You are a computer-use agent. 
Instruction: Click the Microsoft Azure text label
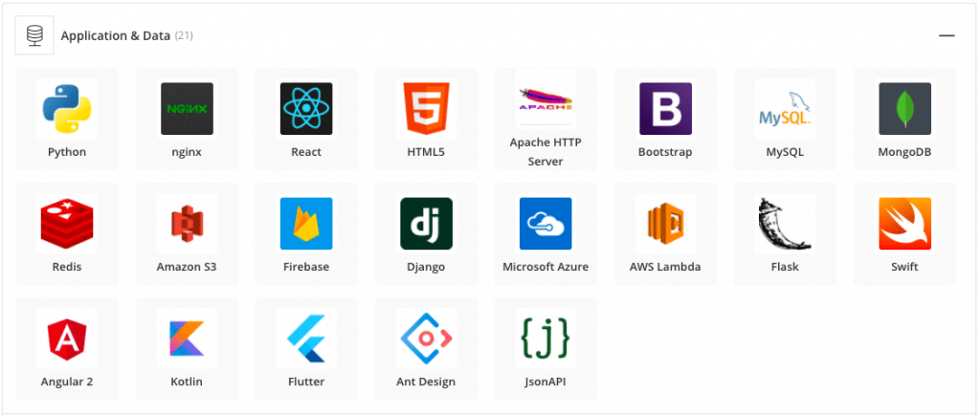point(546,267)
